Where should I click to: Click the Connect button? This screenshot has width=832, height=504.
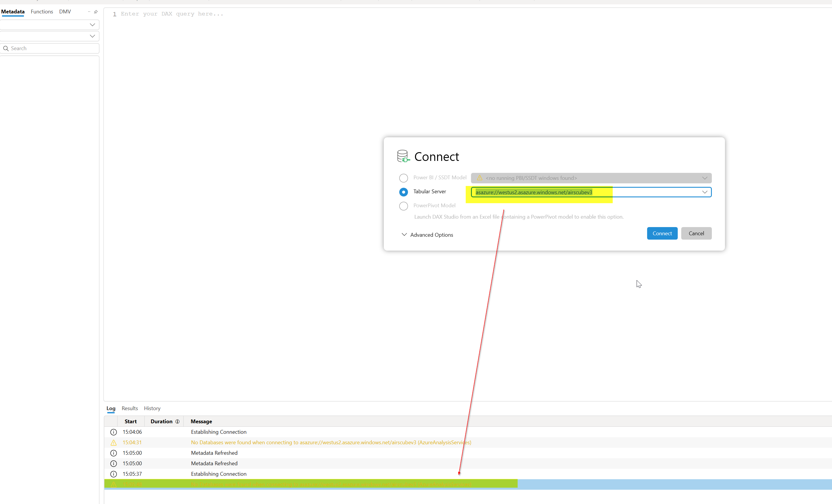click(662, 233)
